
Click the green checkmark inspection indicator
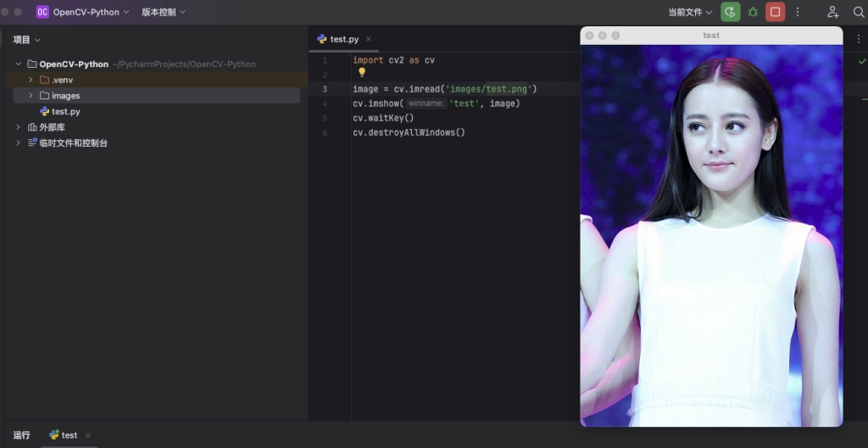(x=862, y=60)
